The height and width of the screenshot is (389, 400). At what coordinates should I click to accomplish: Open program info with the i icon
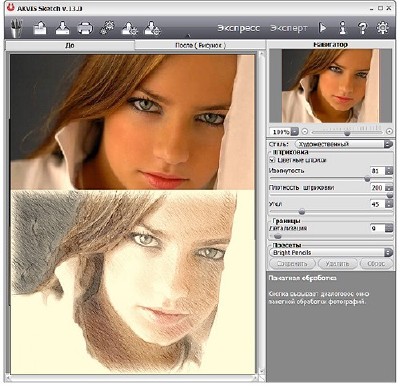click(x=342, y=28)
